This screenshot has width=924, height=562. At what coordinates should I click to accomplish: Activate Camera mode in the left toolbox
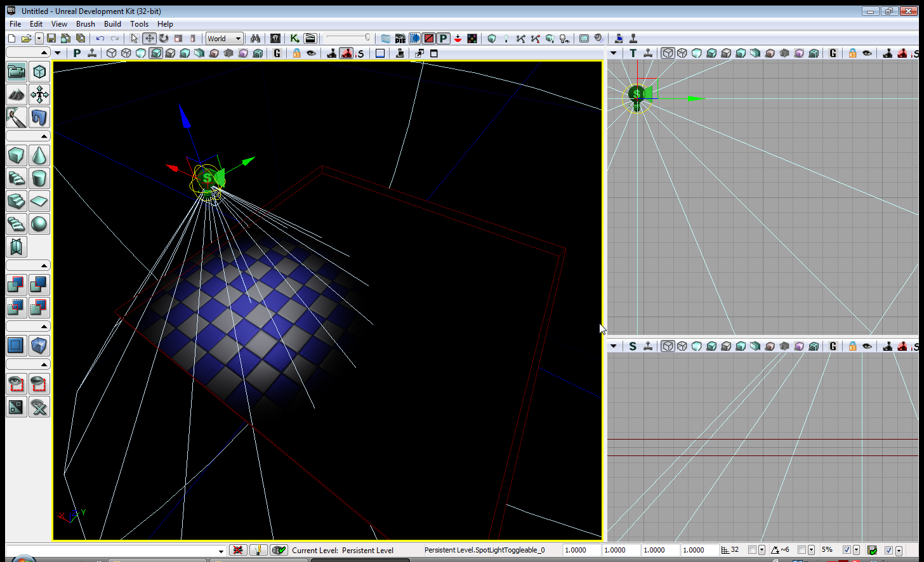point(16,72)
